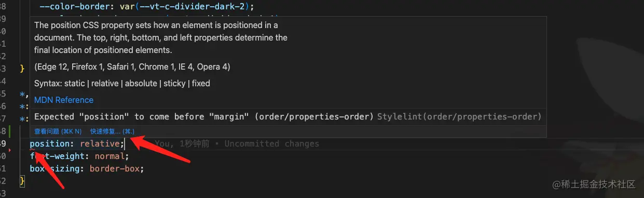644x198 pixels.
Task: Click the small red error marker in gutter
Action: (10, 150)
